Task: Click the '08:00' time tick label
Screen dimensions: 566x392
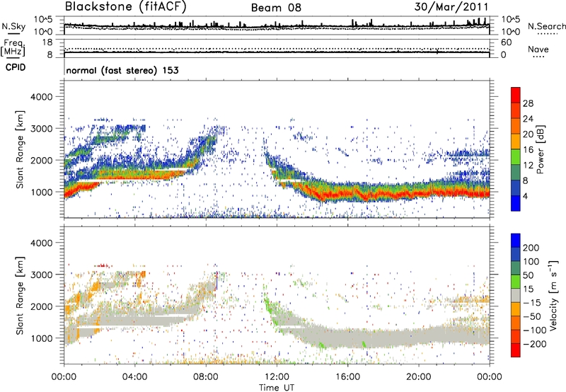Action: pyautogui.click(x=206, y=377)
